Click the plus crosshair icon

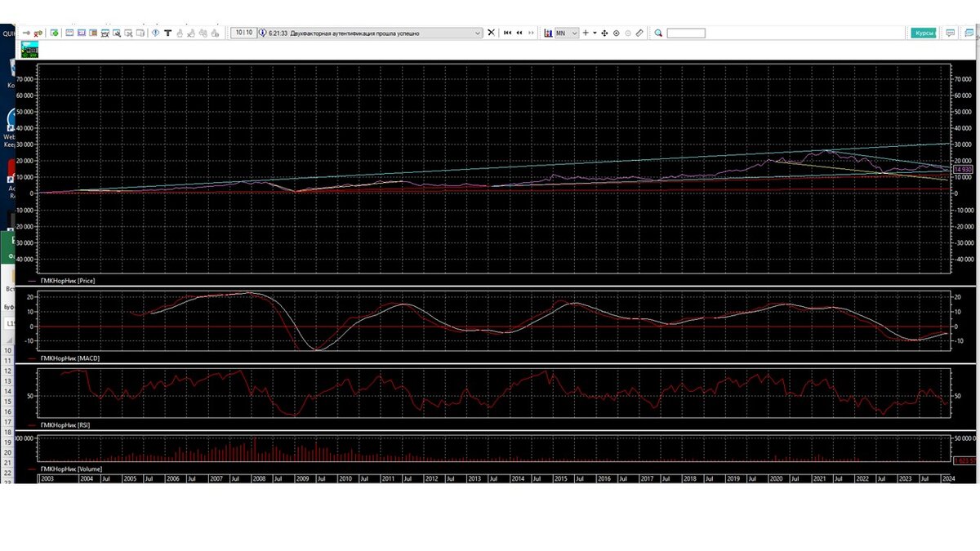(x=586, y=33)
